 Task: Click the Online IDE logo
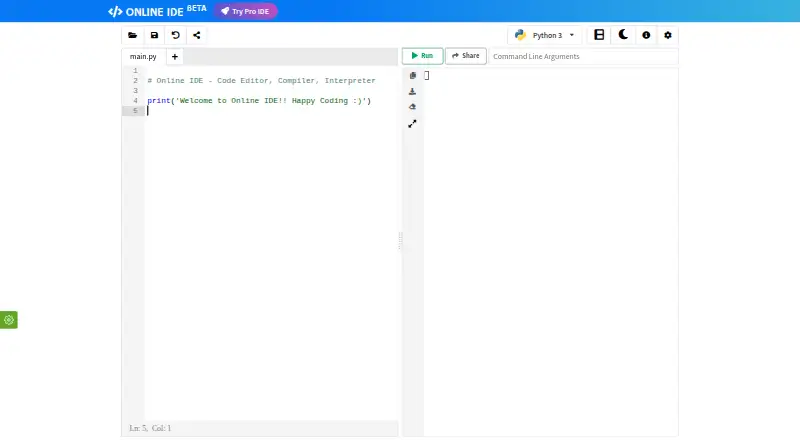tap(157, 11)
